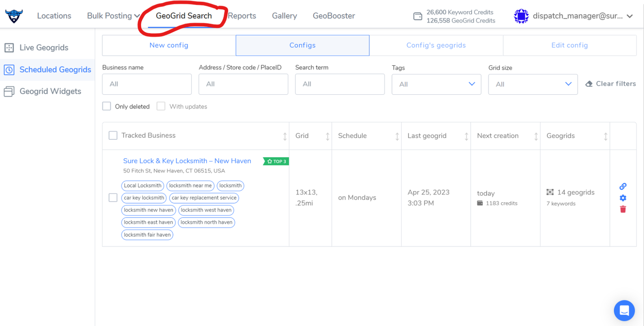Toggle the With updates checkbox
This screenshot has height=326, width=644.
click(161, 106)
